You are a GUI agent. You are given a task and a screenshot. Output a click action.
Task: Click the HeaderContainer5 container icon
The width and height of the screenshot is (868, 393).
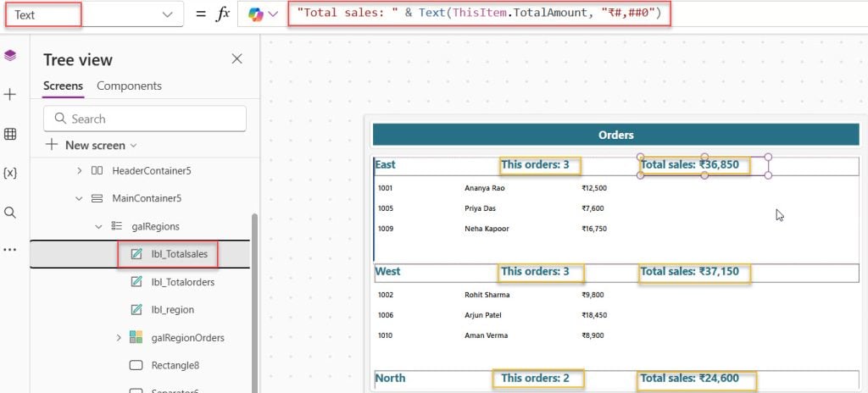97,171
